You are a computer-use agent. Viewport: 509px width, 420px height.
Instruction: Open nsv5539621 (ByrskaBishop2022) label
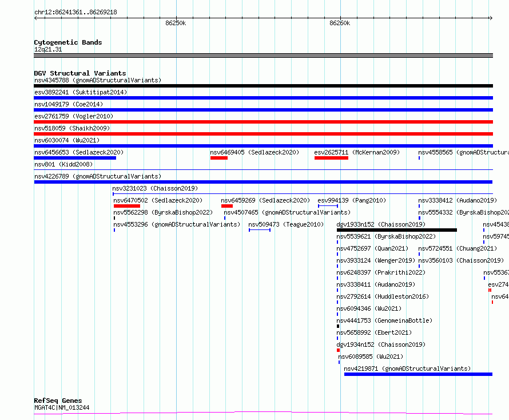386,236
